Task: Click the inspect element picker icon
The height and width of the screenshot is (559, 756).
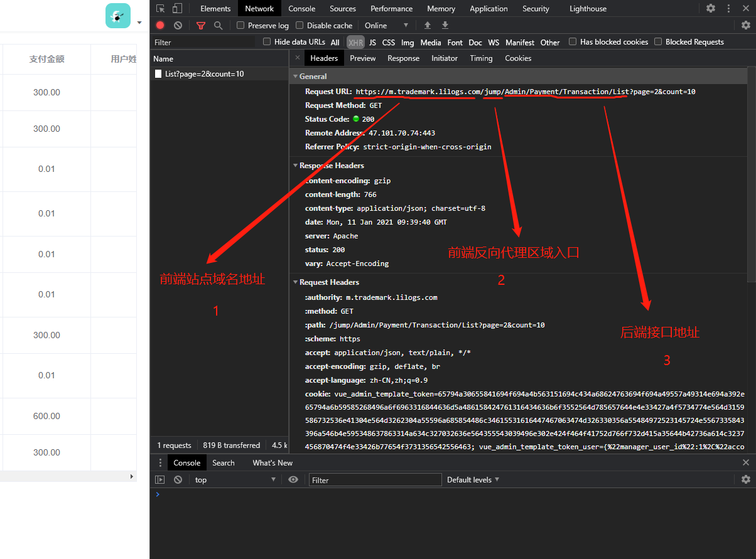Action: 161,9
